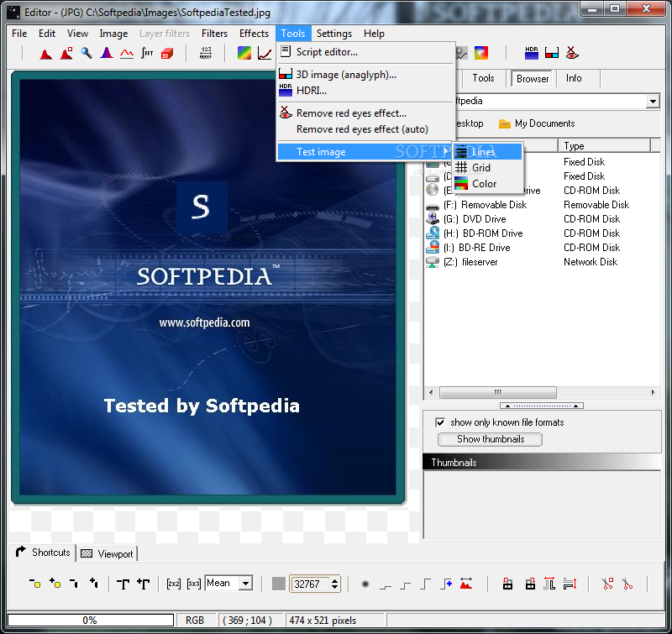Click the soft round brush dot icon

(365, 584)
